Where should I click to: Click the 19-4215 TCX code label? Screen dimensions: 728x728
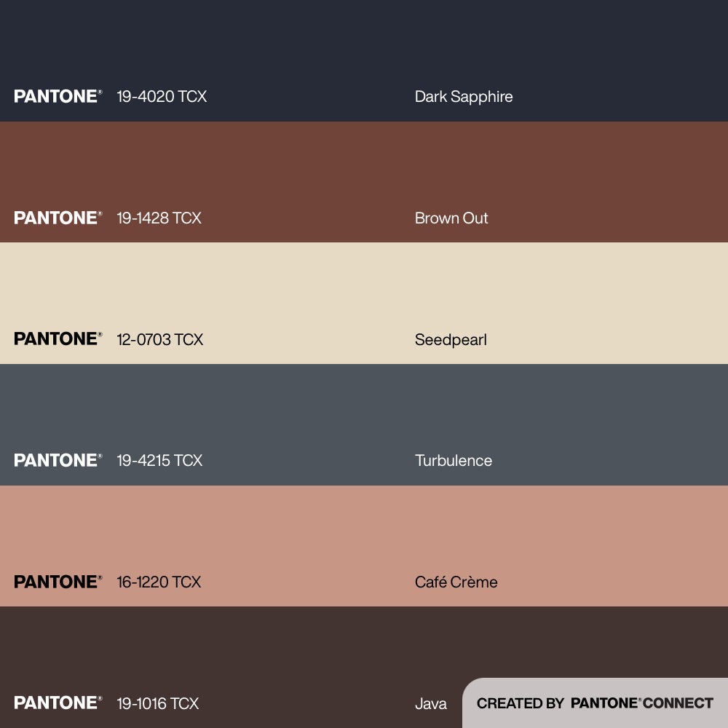click(159, 460)
